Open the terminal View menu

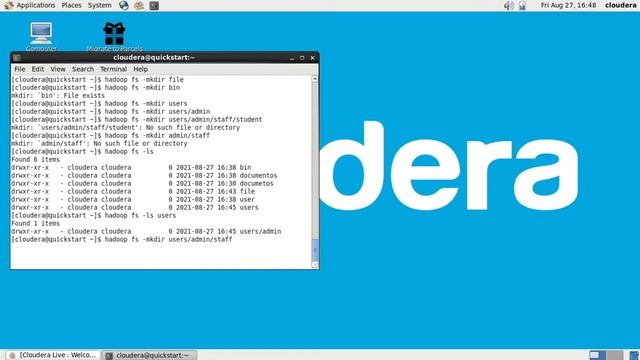[58, 69]
